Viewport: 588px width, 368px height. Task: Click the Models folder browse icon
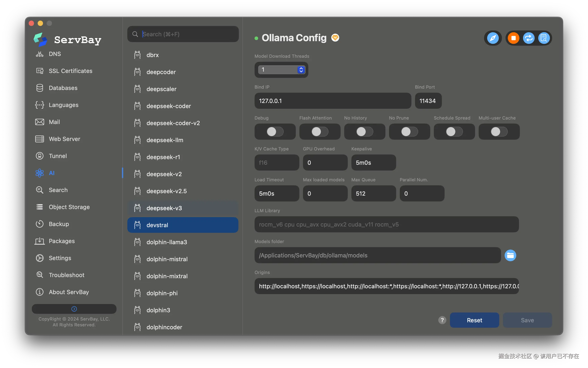[x=510, y=255]
